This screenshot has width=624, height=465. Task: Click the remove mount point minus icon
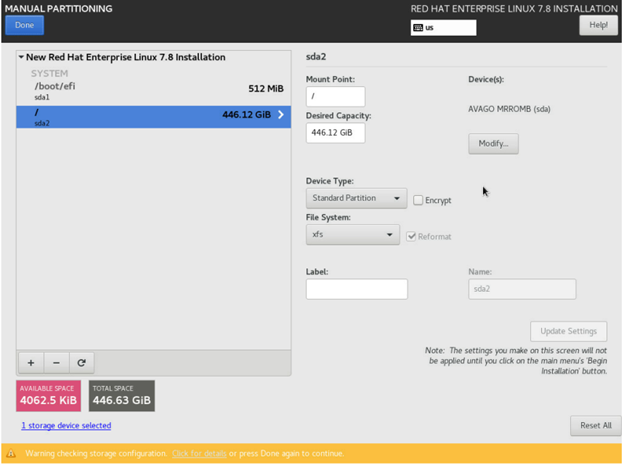click(x=56, y=363)
